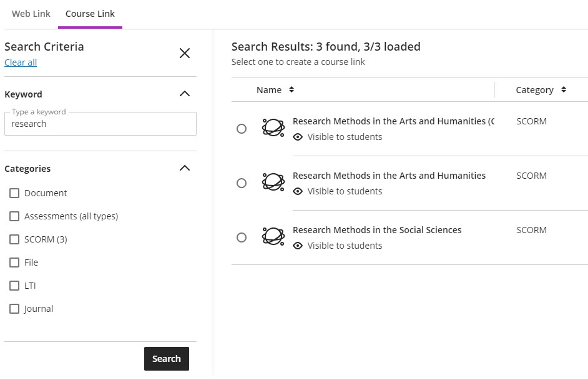588x380 pixels.
Task: Close the Search Criteria panel
Action: [x=185, y=53]
